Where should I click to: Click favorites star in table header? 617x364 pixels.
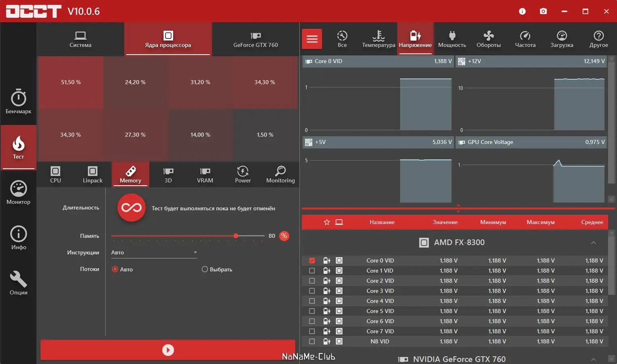[327, 222]
